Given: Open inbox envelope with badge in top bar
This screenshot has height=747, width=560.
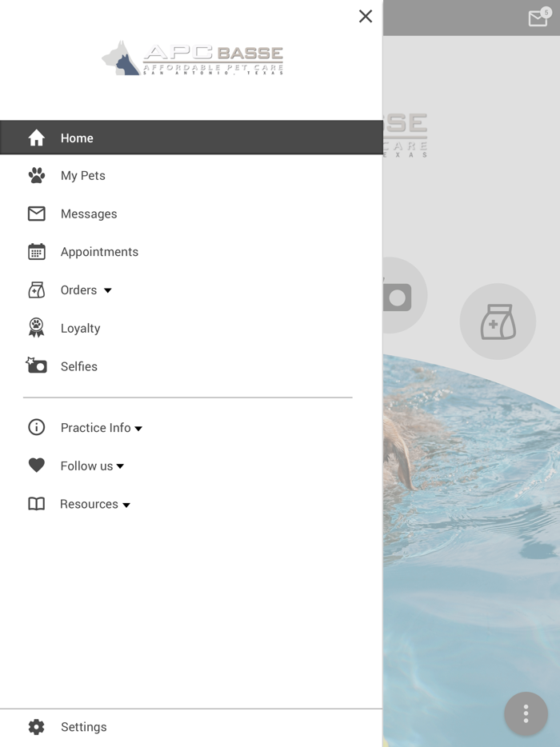Looking at the screenshot, I should pos(539,17).
